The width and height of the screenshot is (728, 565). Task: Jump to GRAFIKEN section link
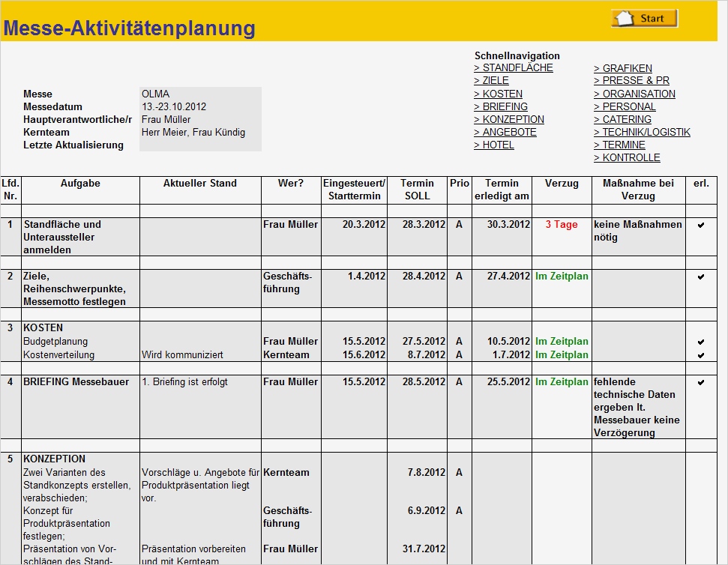pyautogui.click(x=622, y=68)
